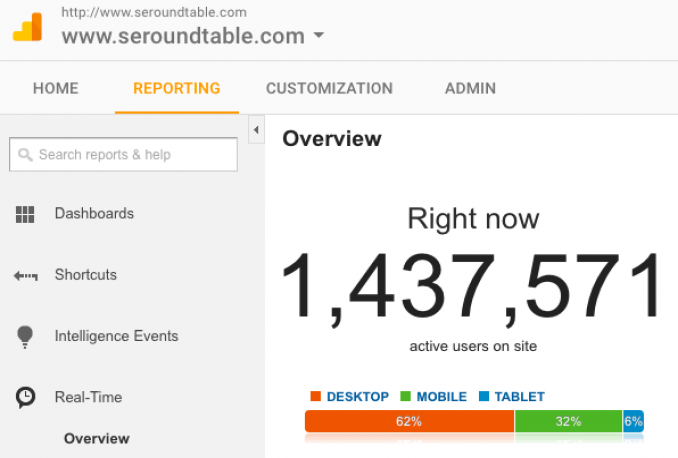The image size is (678, 458).
Task: Select the ADMIN tab
Action: (x=470, y=88)
